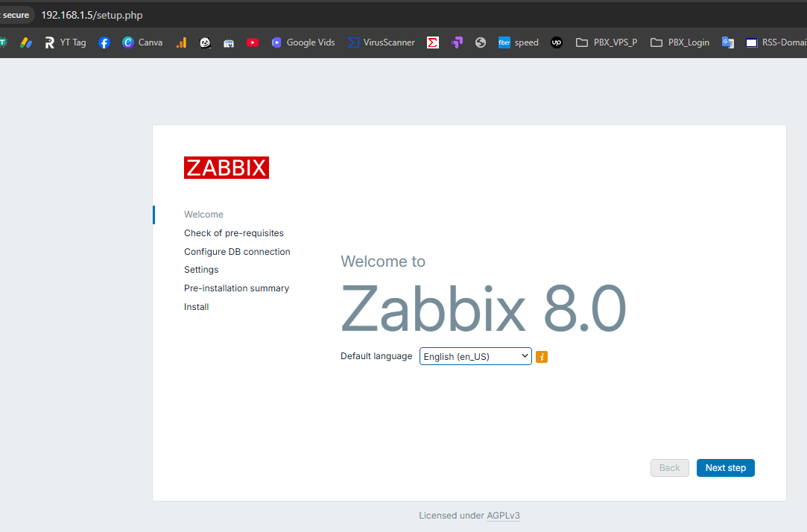This screenshot has width=807, height=532.
Task: Select the Settings setup step
Action: click(201, 270)
